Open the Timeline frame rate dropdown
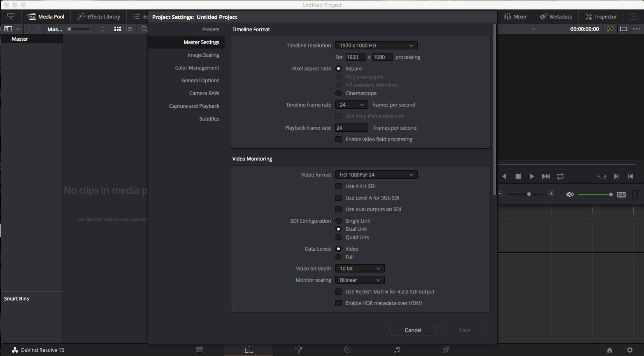The width and height of the screenshot is (644, 356). (x=351, y=105)
